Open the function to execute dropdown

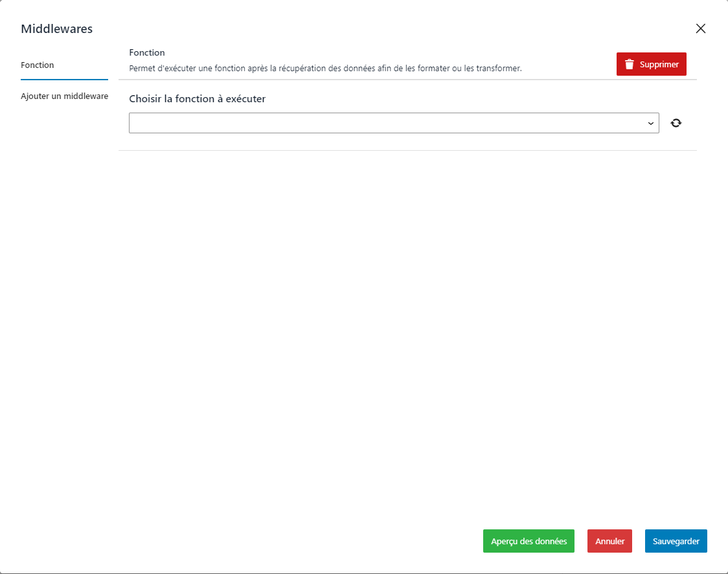394,123
